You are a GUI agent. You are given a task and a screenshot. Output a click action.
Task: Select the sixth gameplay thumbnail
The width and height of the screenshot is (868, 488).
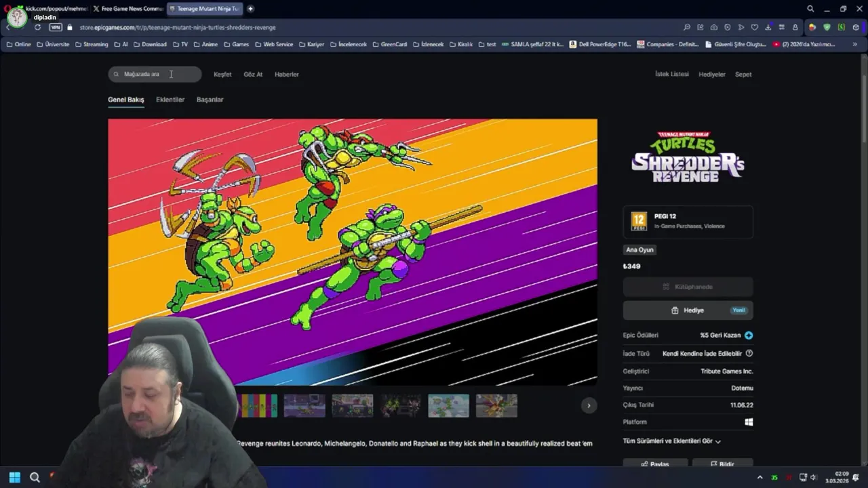496,405
